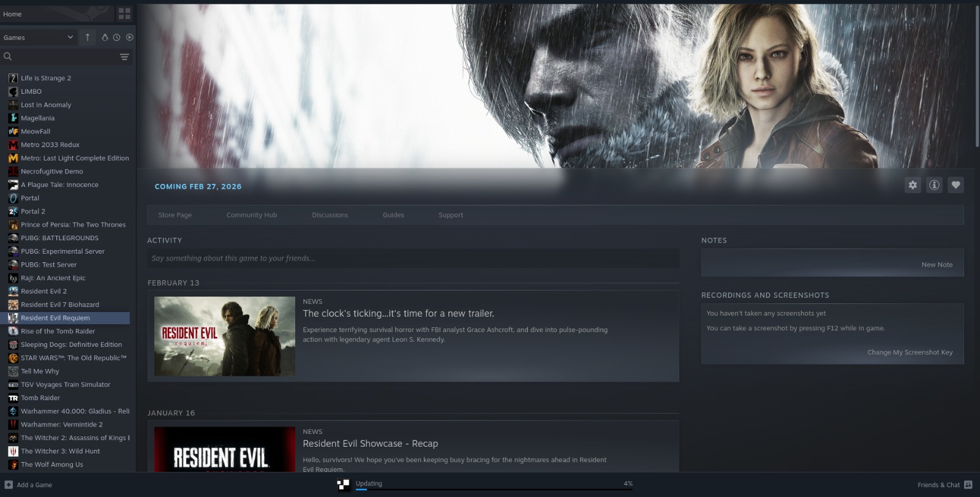The height and width of the screenshot is (497, 980).
Task: Open the collections grid view icon
Action: (x=124, y=13)
